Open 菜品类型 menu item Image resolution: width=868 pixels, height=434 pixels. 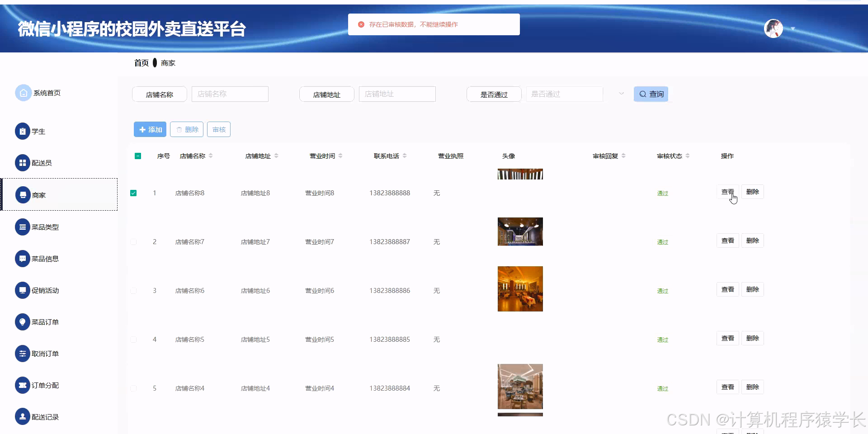(45, 227)
